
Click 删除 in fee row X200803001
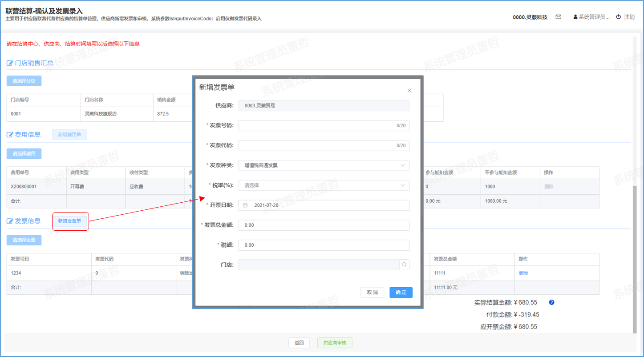click(x=549, y=187)
